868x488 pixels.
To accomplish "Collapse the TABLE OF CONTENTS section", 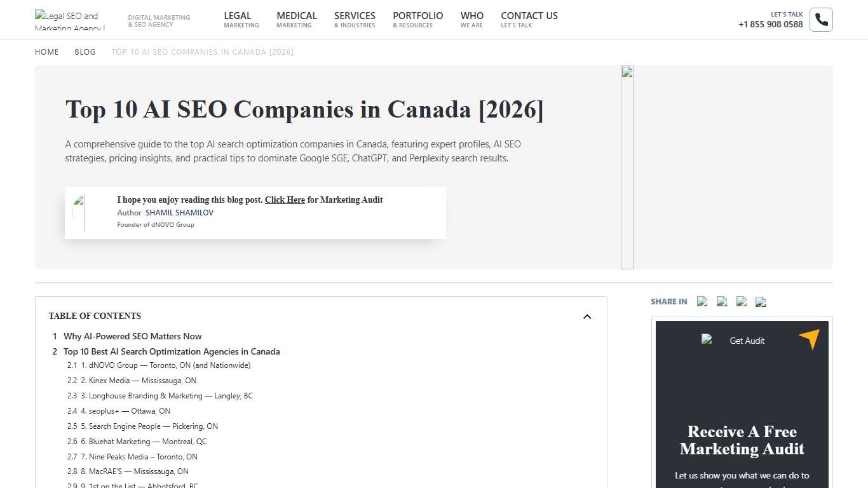I will [587, 316].
